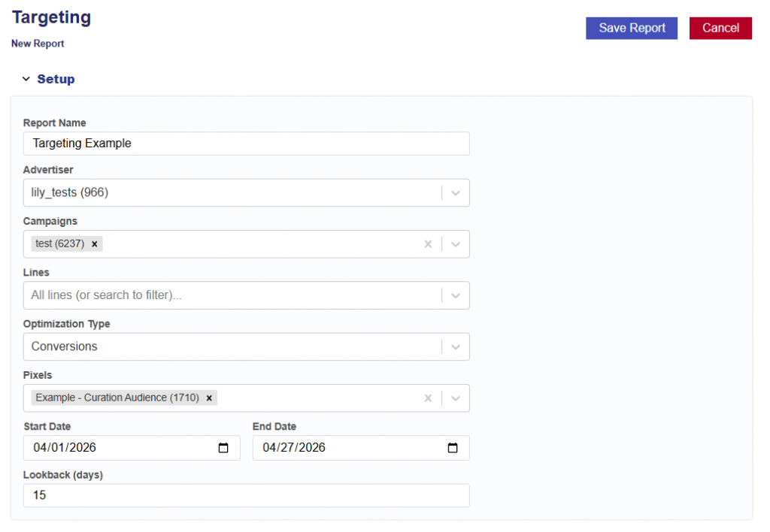
Task: Open the Lines dropdown arrow
Action: 456,295
